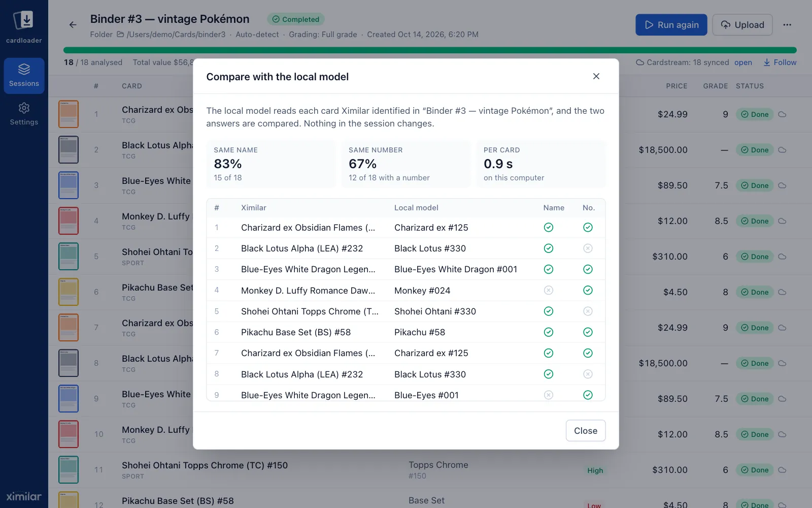Go back using the left arrow icon

[73, 25]
